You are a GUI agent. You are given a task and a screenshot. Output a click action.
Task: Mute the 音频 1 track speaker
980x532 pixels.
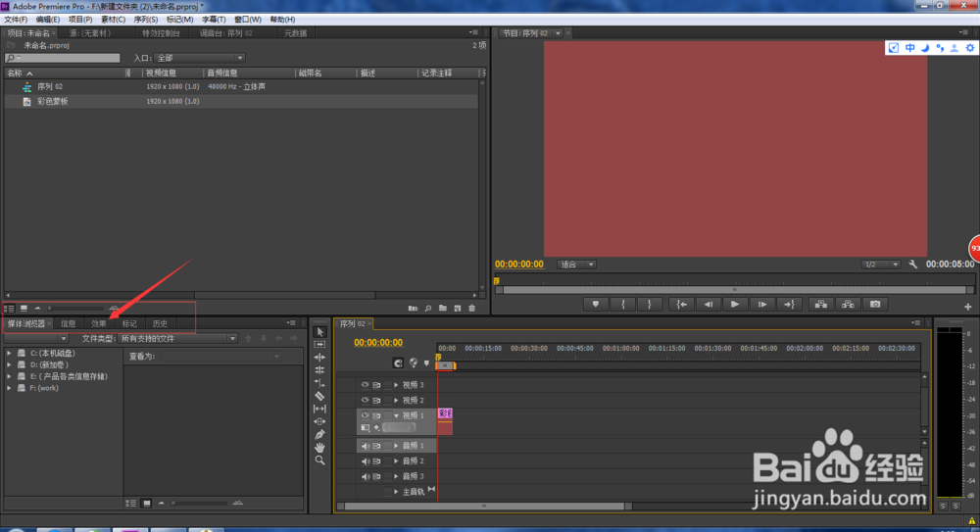(x=365, y=446)
